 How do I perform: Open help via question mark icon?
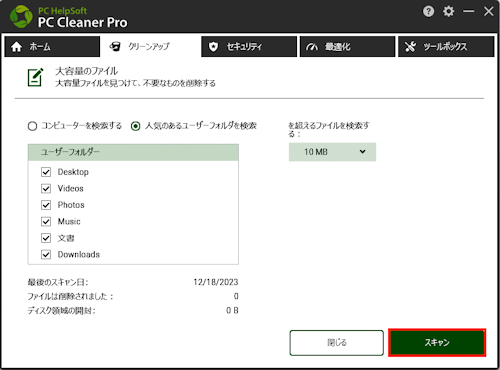[428, 12]
